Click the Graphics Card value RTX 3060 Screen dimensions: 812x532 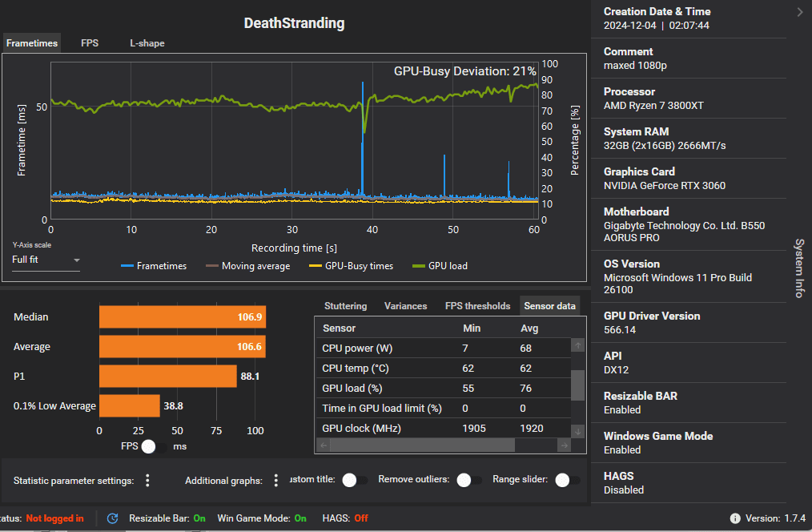point(665,185)
